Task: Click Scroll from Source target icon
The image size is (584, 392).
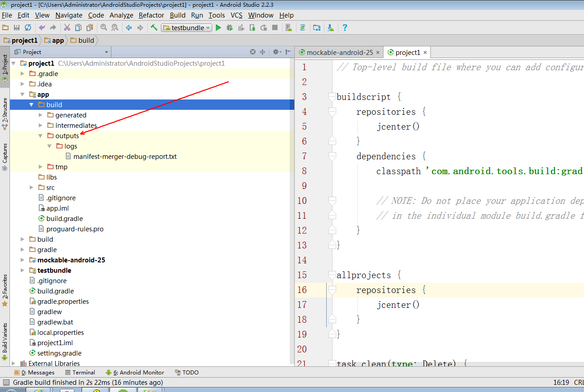Action: click(253, 52)
